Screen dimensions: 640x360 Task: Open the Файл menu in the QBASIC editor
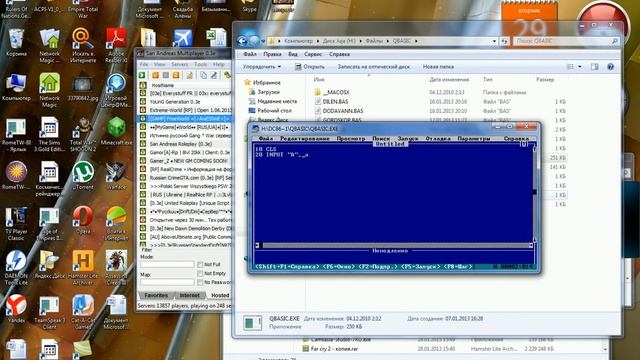(x=266, y=139)
